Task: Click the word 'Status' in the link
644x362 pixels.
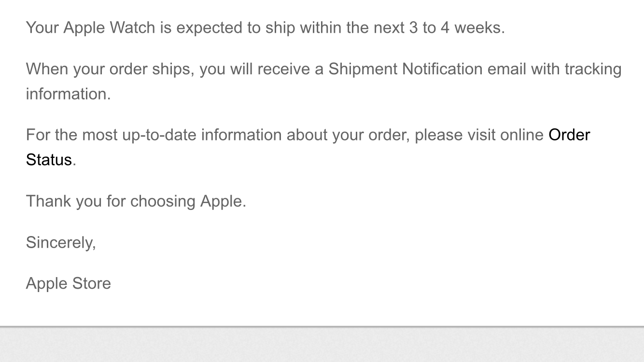Action: point(49,160)
